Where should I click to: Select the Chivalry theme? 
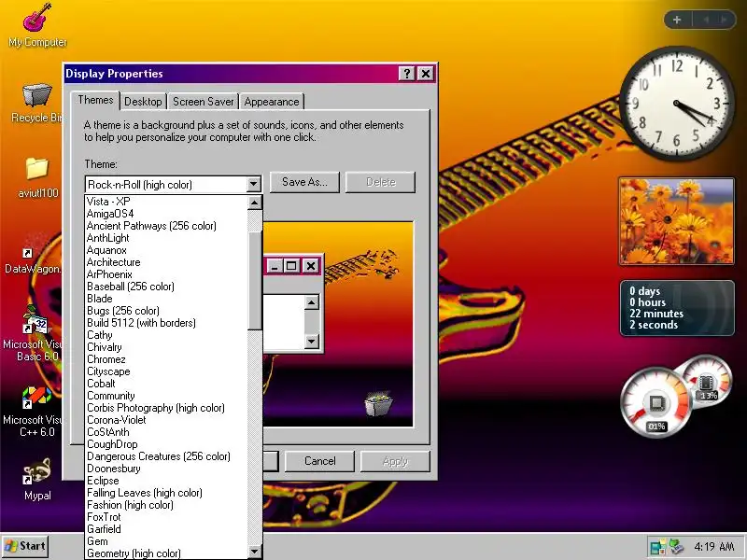(x=167, y=347)
